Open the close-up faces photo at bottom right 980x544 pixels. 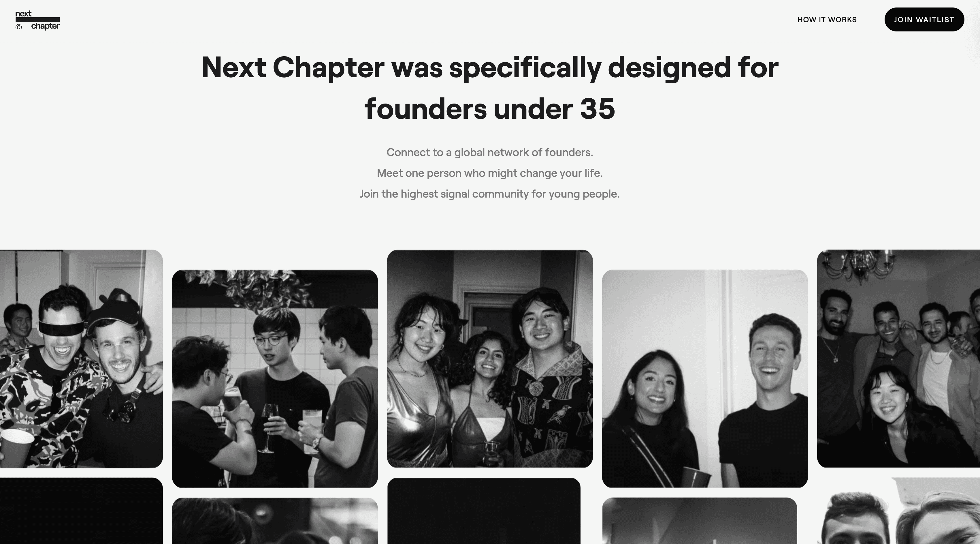click(x=898, y=511)
